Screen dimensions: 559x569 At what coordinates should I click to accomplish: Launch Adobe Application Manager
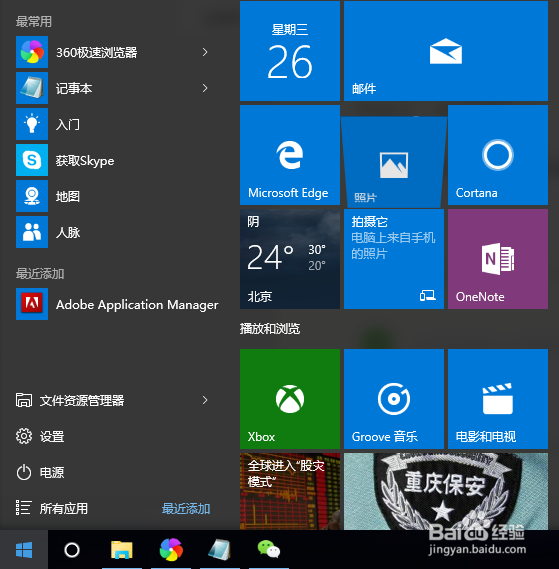tap(117, 304)
